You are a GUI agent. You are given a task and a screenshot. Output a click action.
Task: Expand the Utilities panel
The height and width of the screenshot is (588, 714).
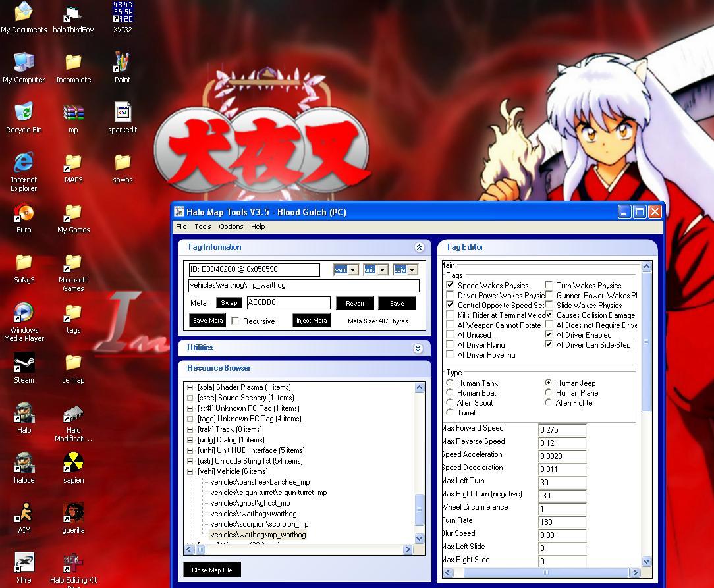418,348
